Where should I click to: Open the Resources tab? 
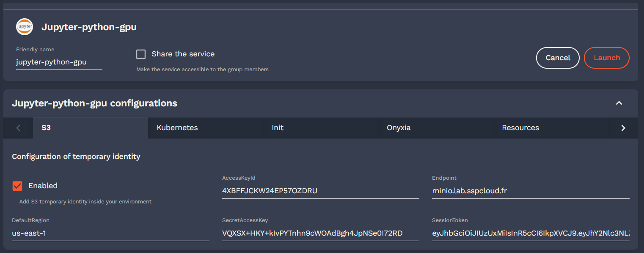(x=520, y=128)
